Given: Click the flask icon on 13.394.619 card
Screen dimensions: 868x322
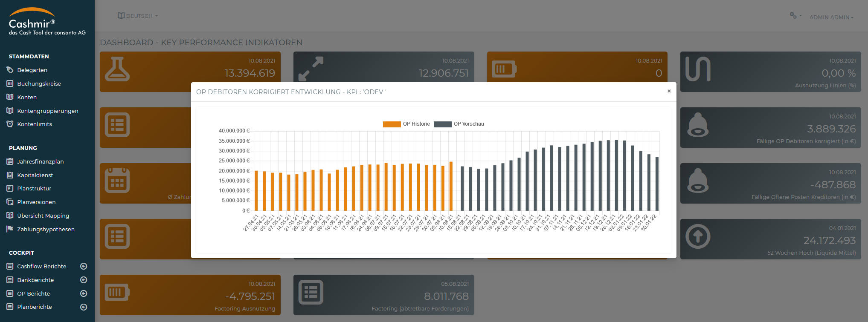Looking at the screenshot, I should (x=117, y=69).
